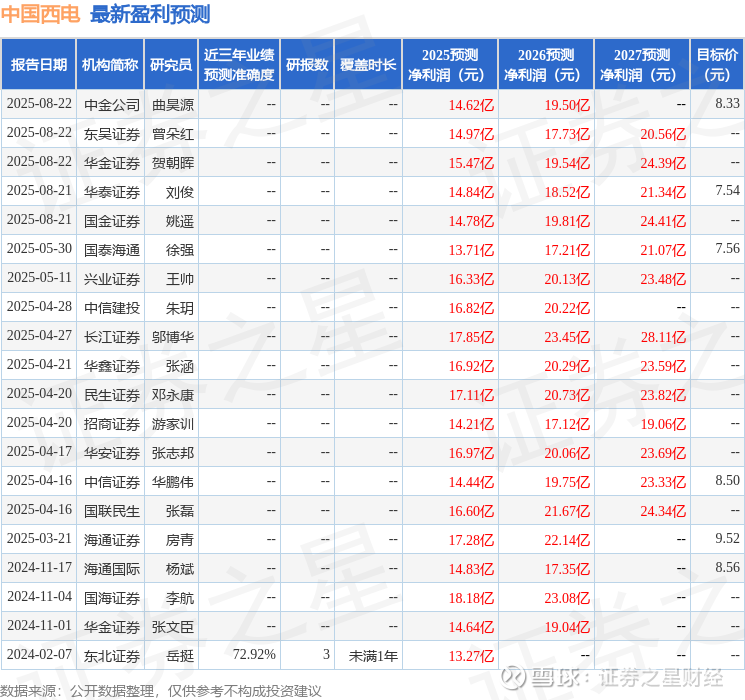
Task: Click the 数据来源 disclaimer footer text
Action: click(161, 690)
